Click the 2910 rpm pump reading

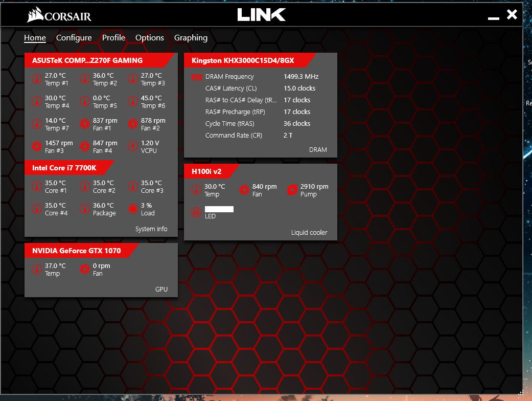coord(314,186)
